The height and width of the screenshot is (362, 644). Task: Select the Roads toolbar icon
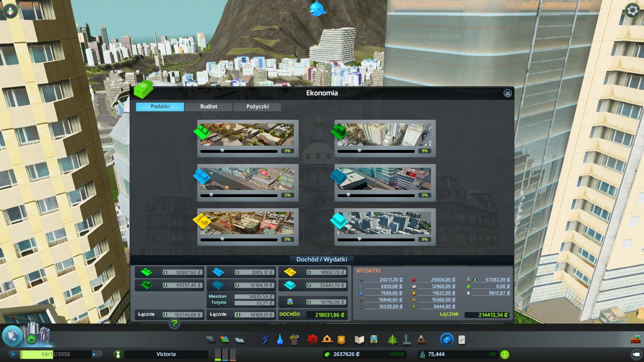pyautogui.click(x=210, y=340)
